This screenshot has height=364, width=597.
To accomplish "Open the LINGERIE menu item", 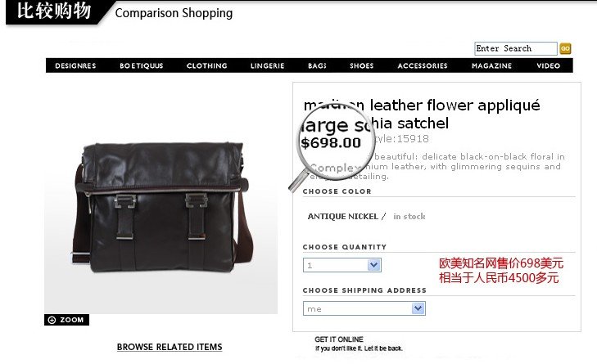I will click(x=267, y=65).
